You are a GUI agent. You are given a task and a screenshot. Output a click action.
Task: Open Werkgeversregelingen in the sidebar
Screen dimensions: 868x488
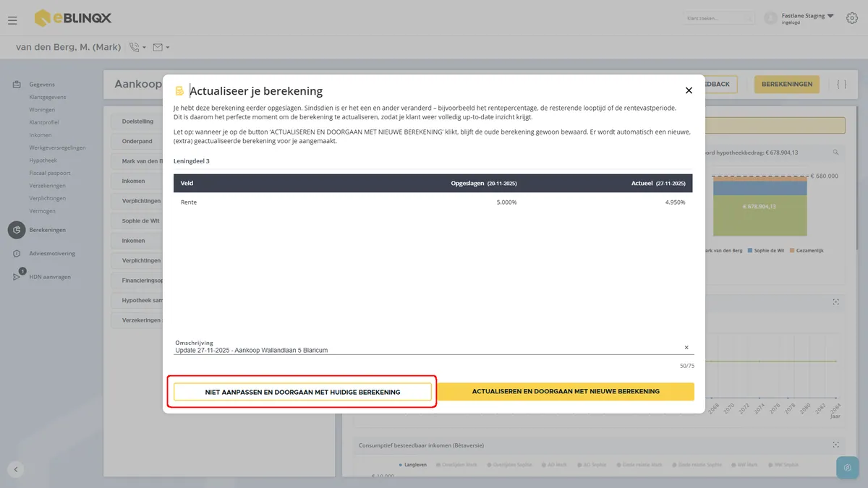(57, 147)
